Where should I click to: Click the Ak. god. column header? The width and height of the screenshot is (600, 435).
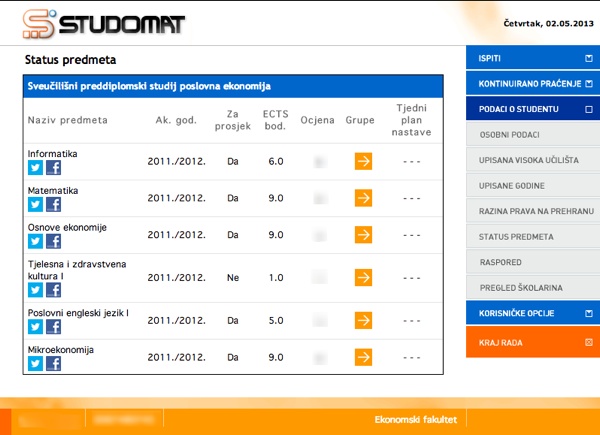pyautogui.click(x=176, y=120)
